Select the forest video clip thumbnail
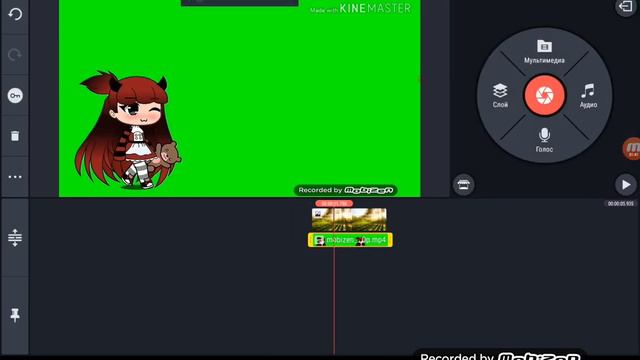This screenshot has width=640, height=360. [349, 219]
